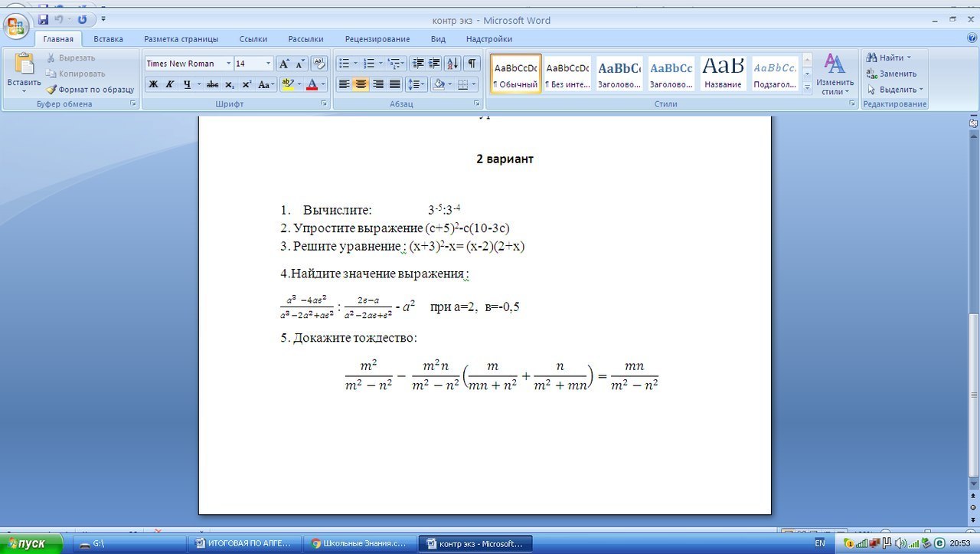Paste clipboard contents with the Вставить button
The image size is (980, 554).
pyautogui.click(x=24, y=73)
